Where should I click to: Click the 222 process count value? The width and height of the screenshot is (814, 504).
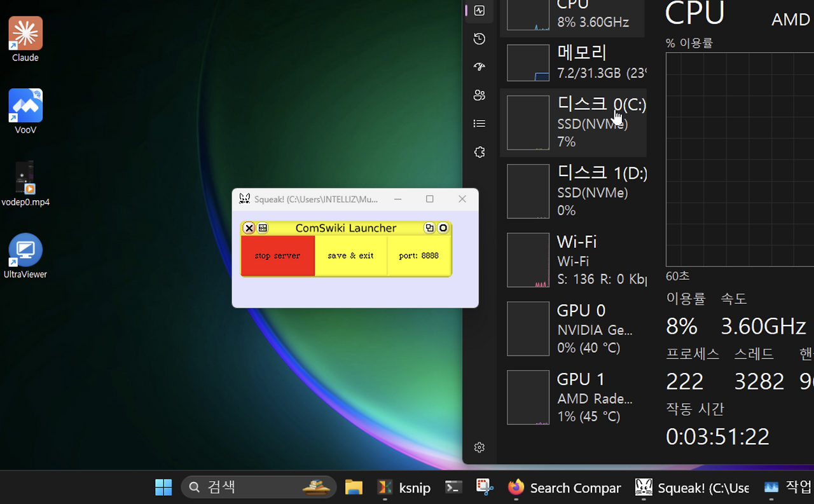685,381
